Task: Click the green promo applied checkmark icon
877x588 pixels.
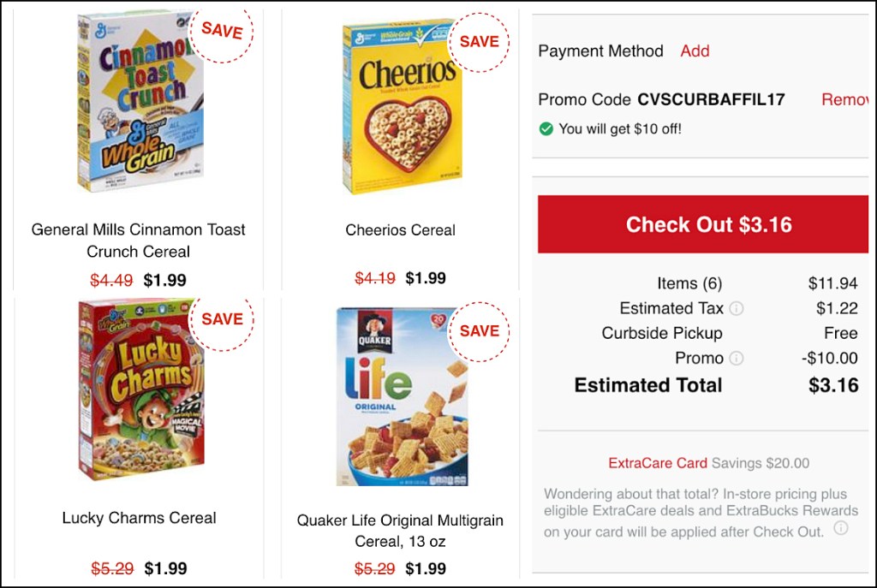Action: (546, 129)
